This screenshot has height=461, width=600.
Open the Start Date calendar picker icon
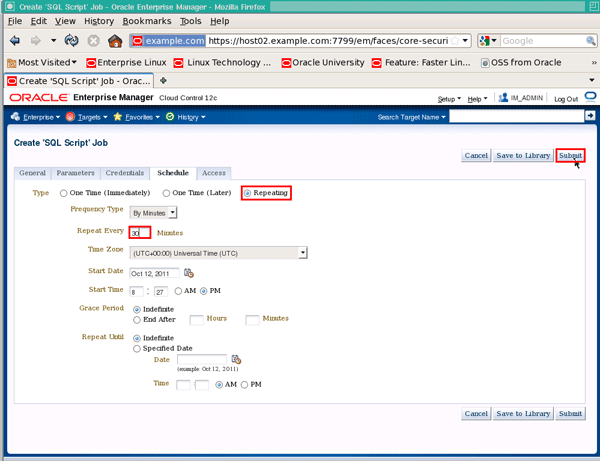pos(189,273)
